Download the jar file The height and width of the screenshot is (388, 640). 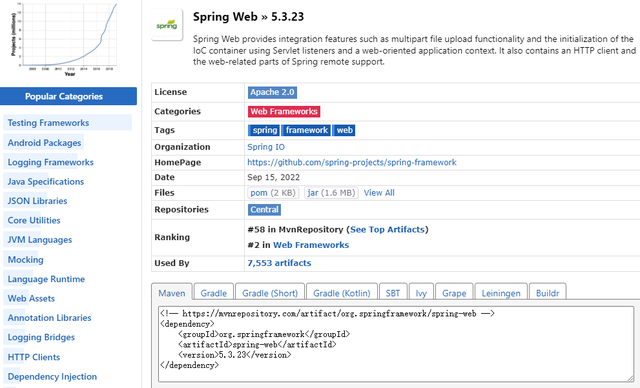click(331, 193)
